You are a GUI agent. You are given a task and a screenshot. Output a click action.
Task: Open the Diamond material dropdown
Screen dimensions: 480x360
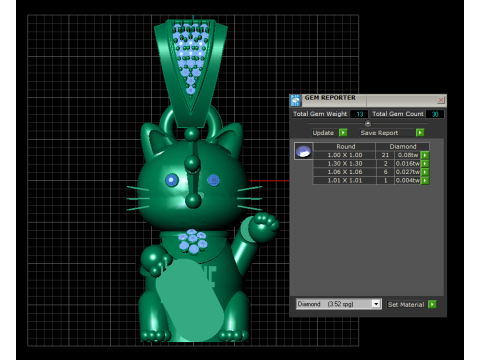coord(376,304)
